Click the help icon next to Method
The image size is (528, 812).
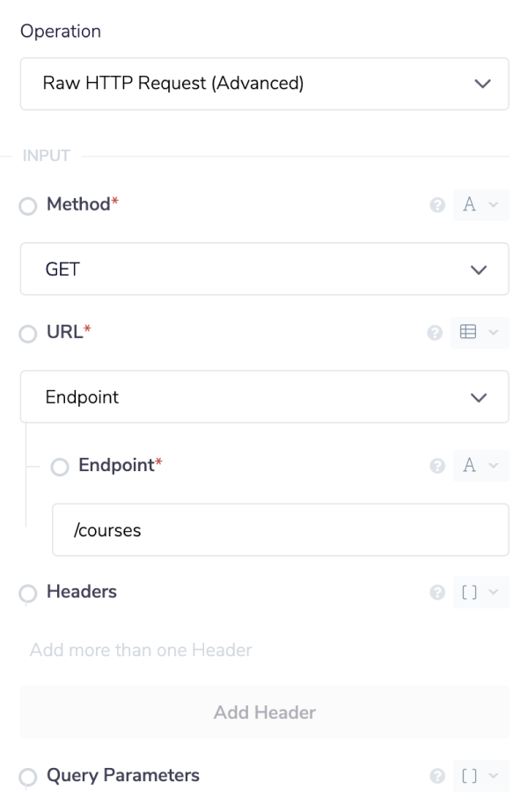tap(436, 205)
